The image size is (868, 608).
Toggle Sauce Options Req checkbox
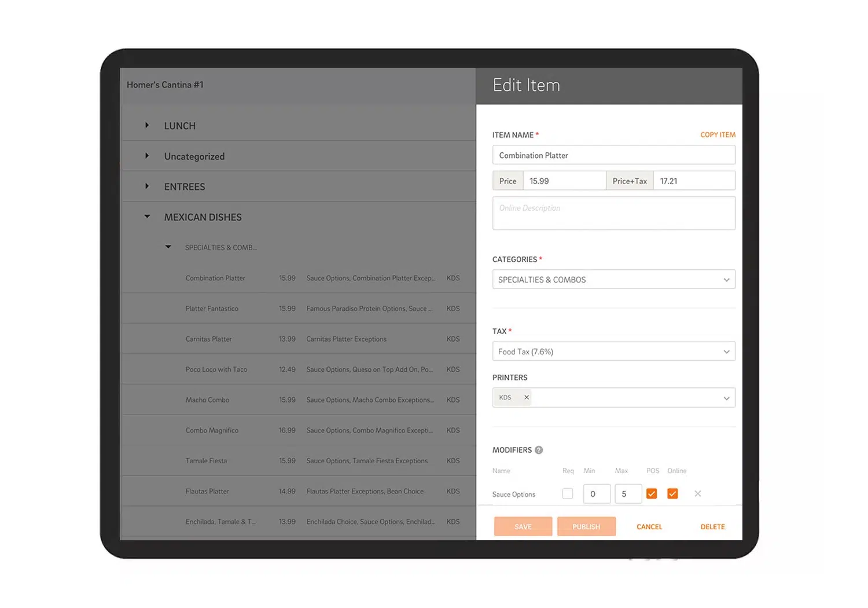point(568,493)
